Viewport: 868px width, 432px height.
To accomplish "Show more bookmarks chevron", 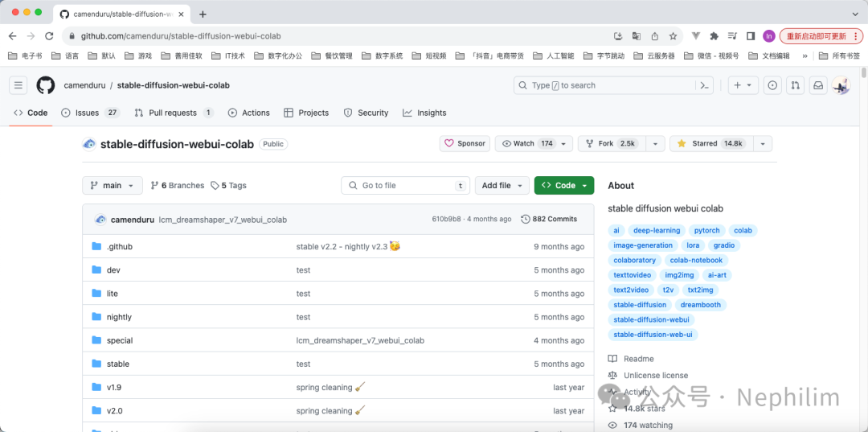I will tap(805, 56).
